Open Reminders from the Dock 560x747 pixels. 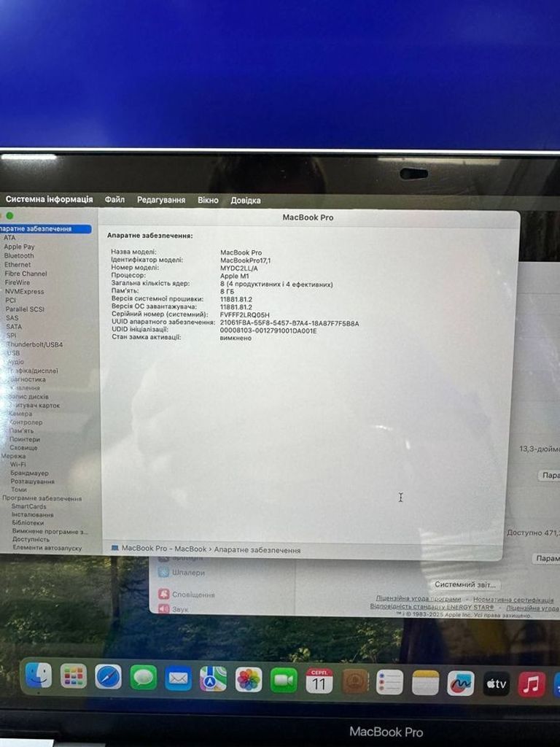389,682
